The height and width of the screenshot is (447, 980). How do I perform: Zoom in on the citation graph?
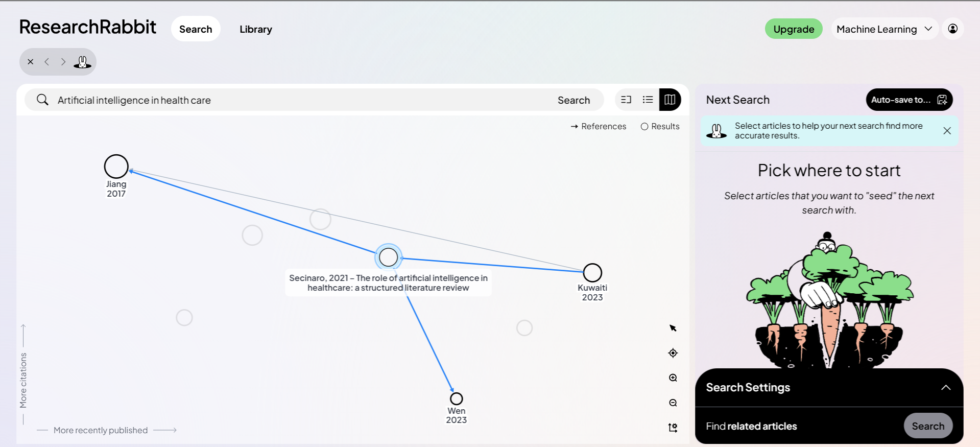point(673,378)
